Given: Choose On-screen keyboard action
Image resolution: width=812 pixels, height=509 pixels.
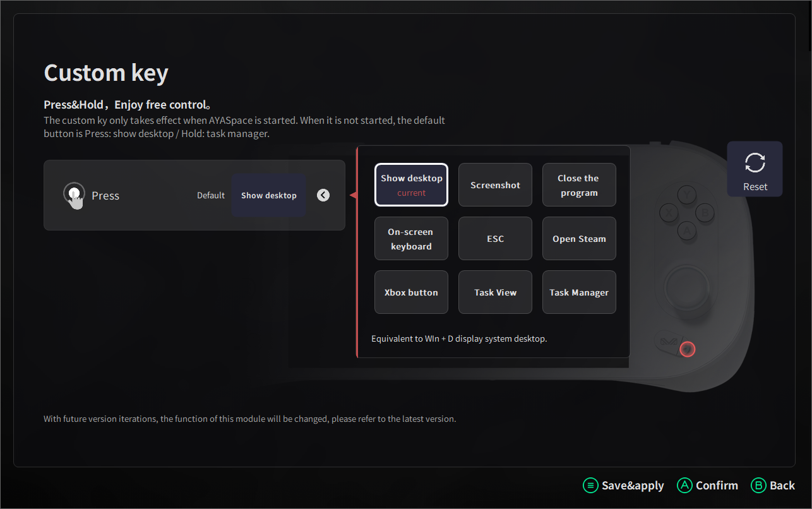Looking at the screenshot, I should [411, 239].
